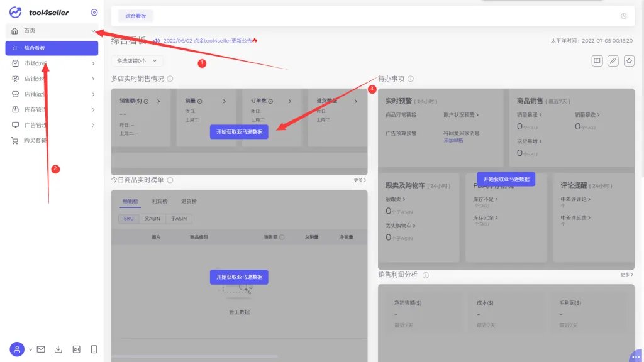
Task: Open 被跟卖 link
Action: 396,199
